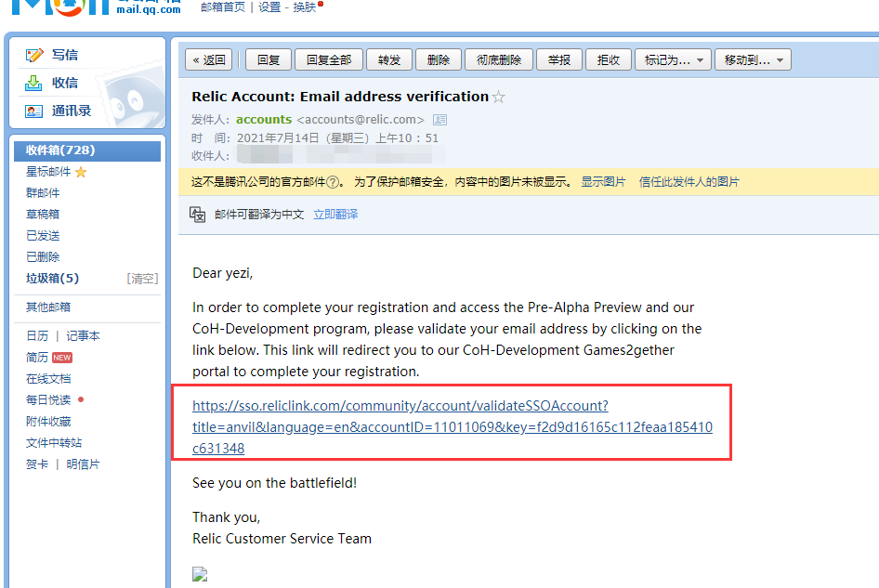Click the yellow star beside 星标邮件
The image size is (879, 588).
coord(81,172)
